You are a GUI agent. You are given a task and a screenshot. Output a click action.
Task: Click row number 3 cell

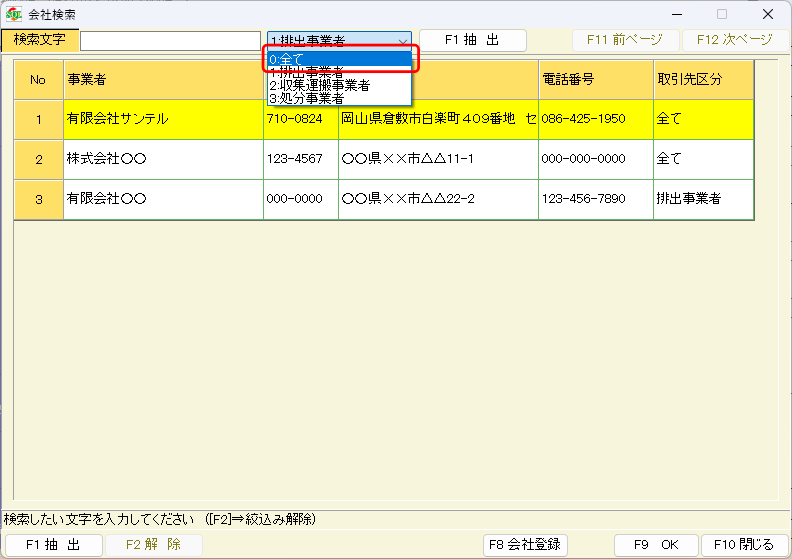click(x=38, y=199)
